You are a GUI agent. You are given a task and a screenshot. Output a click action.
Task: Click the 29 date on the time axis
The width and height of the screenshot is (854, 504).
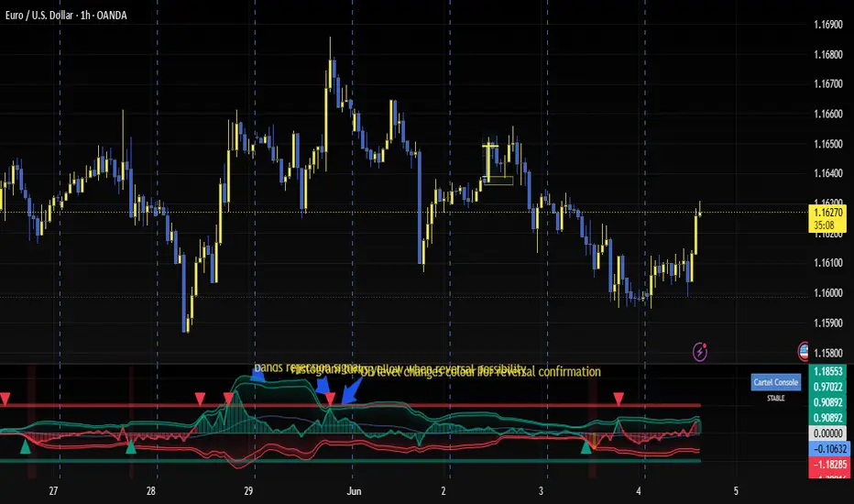[x=248, y=491]
